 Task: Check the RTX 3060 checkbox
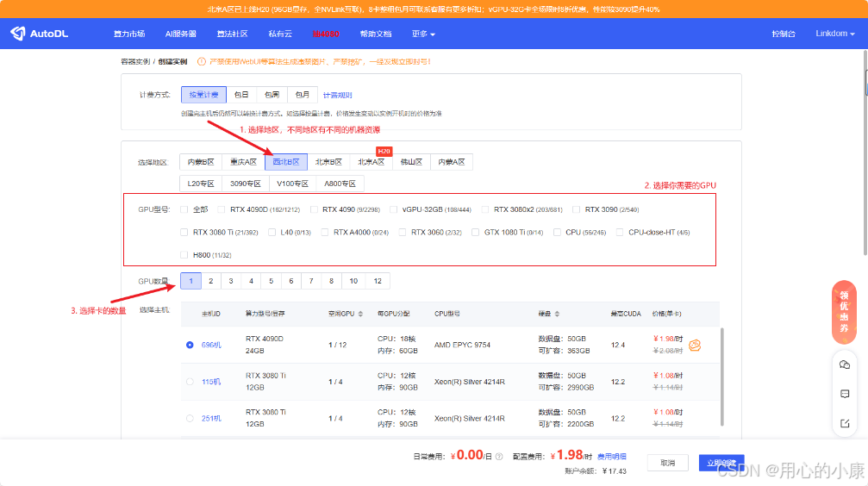pyautogui.click(x=403, y=233)
